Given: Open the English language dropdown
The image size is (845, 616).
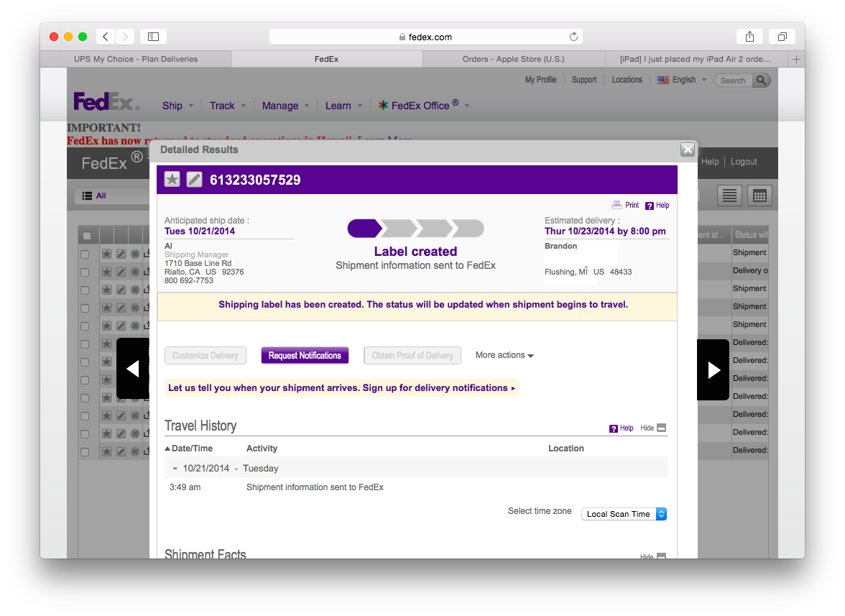Looking at the screenshot, I should click(x=682, y=80).
